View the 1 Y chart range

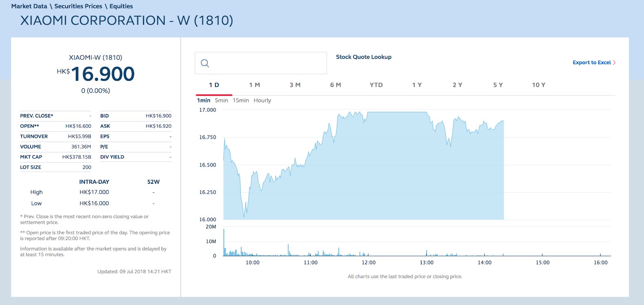(417, 85)
